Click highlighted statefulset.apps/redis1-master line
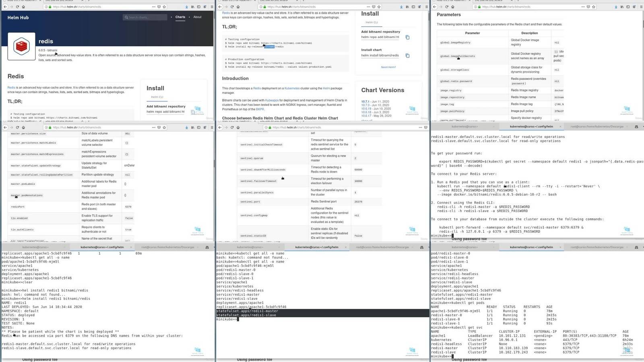The image size is (644, 362). [322, 311]
